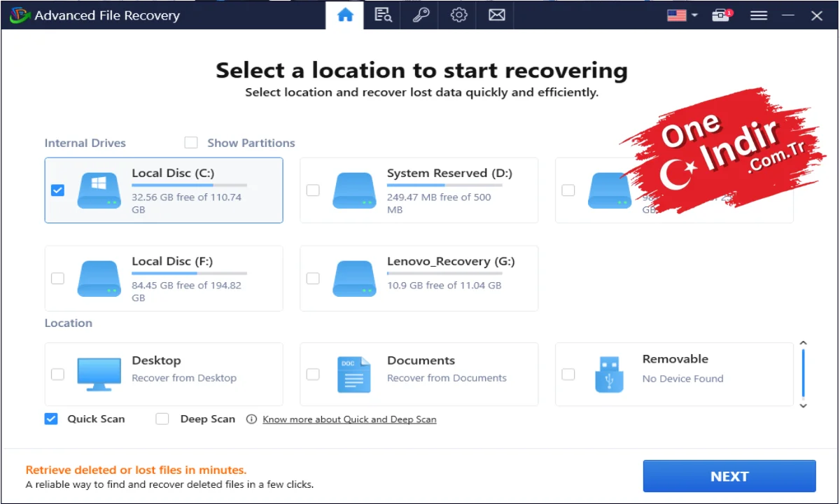This screenshot has width=840, height=504.
Task: Check the Local Disc (F:) checkbox
Action: [x=57, y=278]
